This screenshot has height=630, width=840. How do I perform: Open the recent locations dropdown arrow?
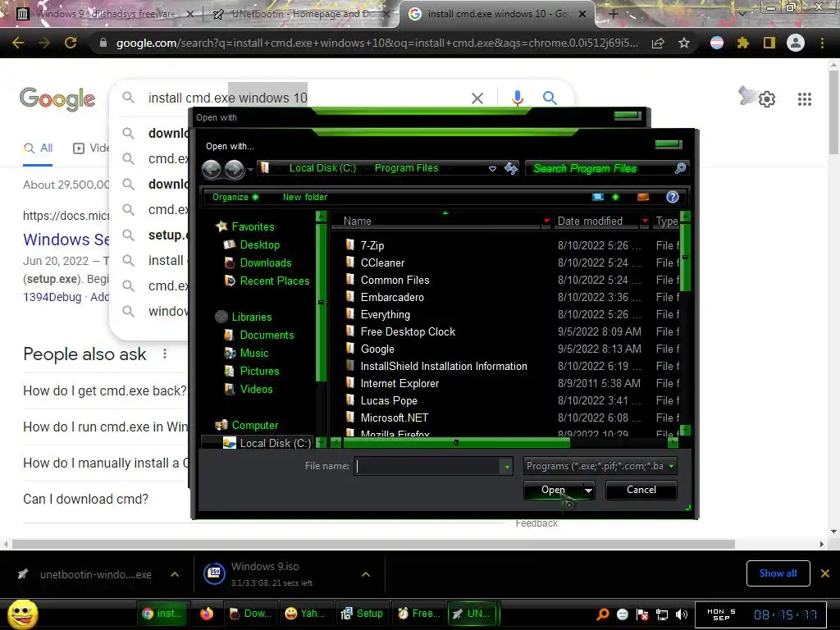tap(250, 170)
